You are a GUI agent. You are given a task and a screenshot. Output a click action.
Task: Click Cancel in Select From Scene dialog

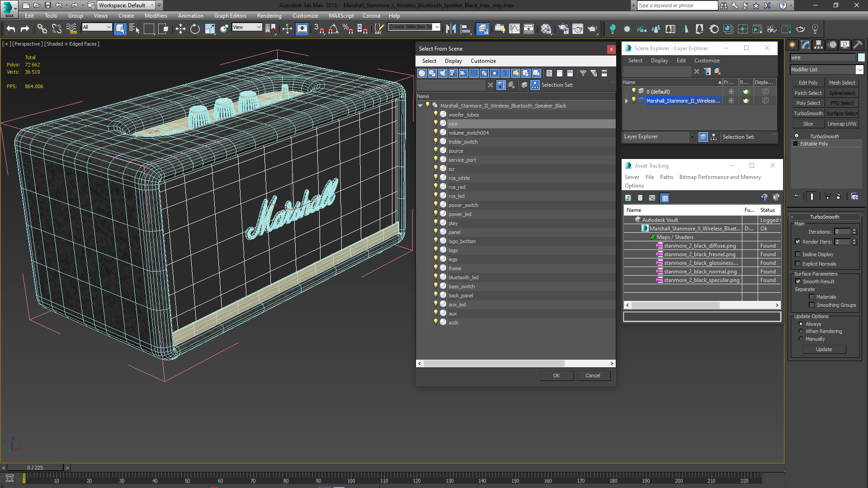pos(593,375)
